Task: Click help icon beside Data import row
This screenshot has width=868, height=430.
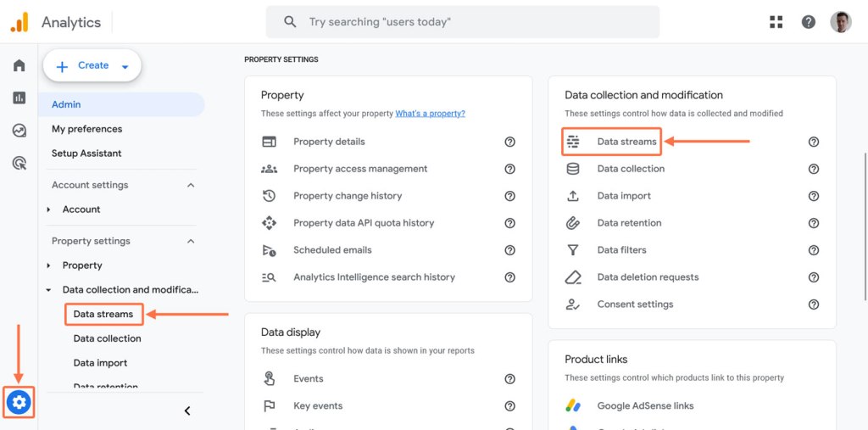Action: point(813,196)
